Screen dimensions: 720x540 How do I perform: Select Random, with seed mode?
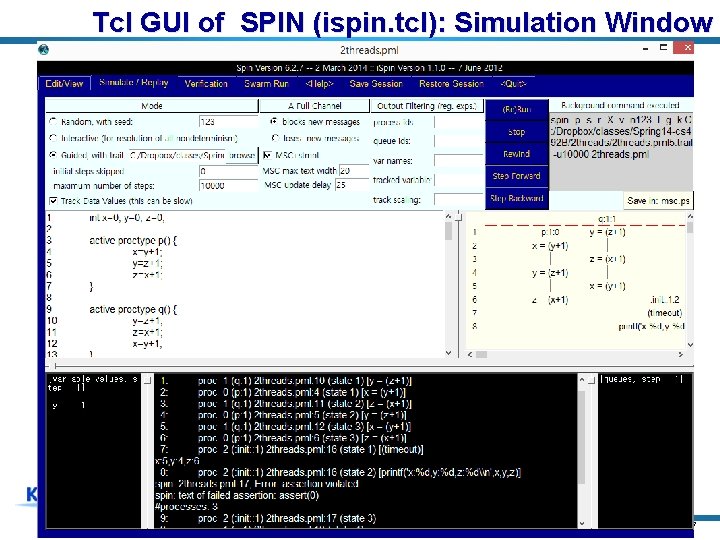click(53, 122)
